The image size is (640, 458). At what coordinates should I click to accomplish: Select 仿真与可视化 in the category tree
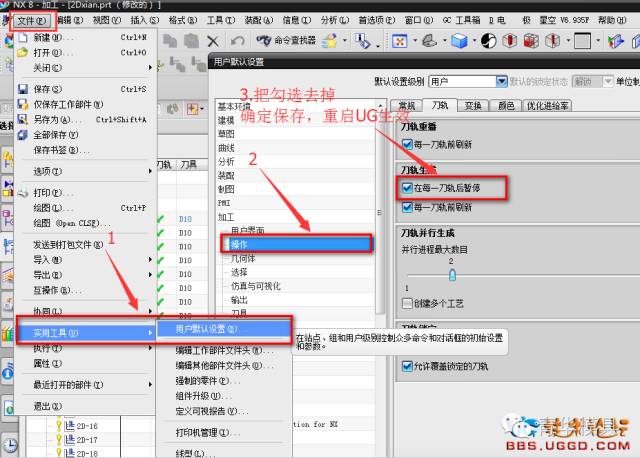256,286
